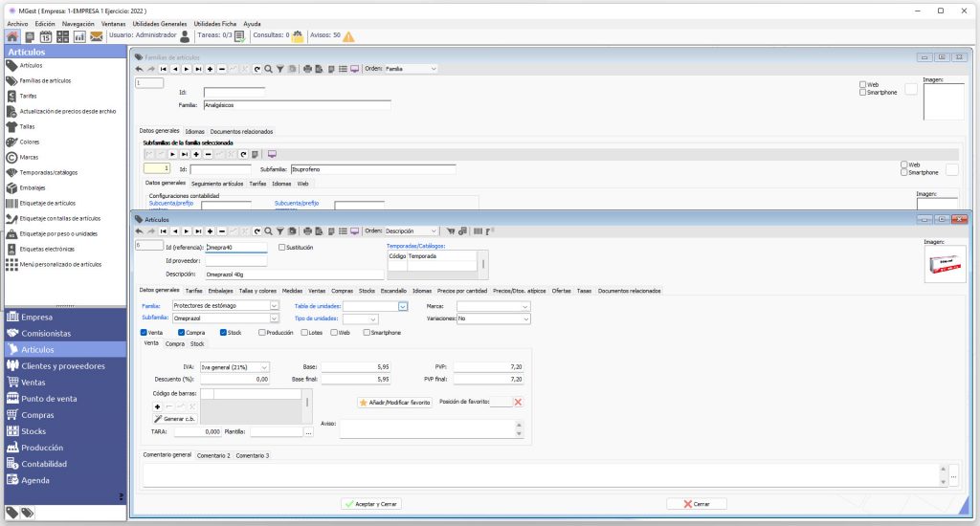Switch to the Escandallo tab
This screenshot has width=980, height=526.
point(393,291)
